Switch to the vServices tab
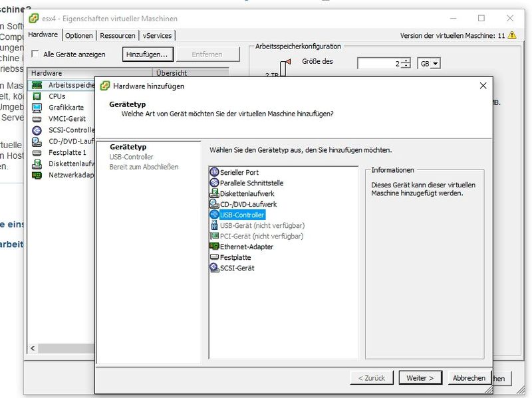532x398 pixels. click(x=158, y=35)
